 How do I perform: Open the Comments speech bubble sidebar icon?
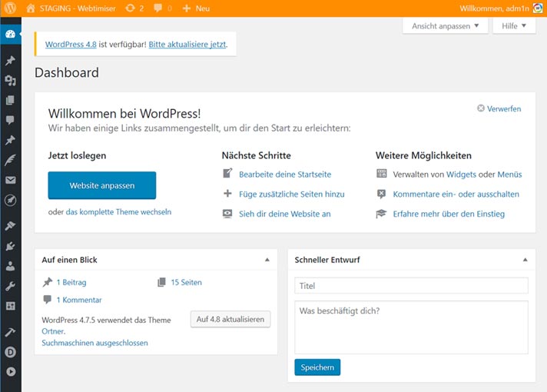tap(11, 120)
